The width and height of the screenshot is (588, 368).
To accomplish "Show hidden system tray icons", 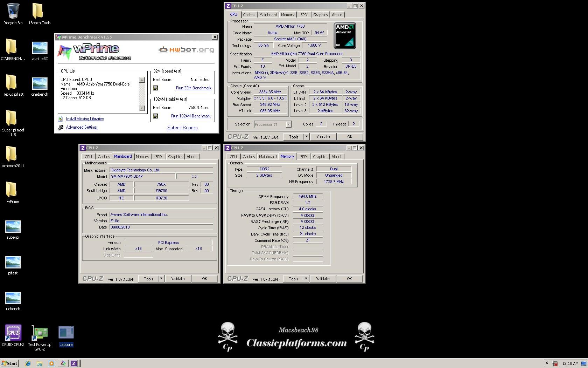I will click(547, 363).
